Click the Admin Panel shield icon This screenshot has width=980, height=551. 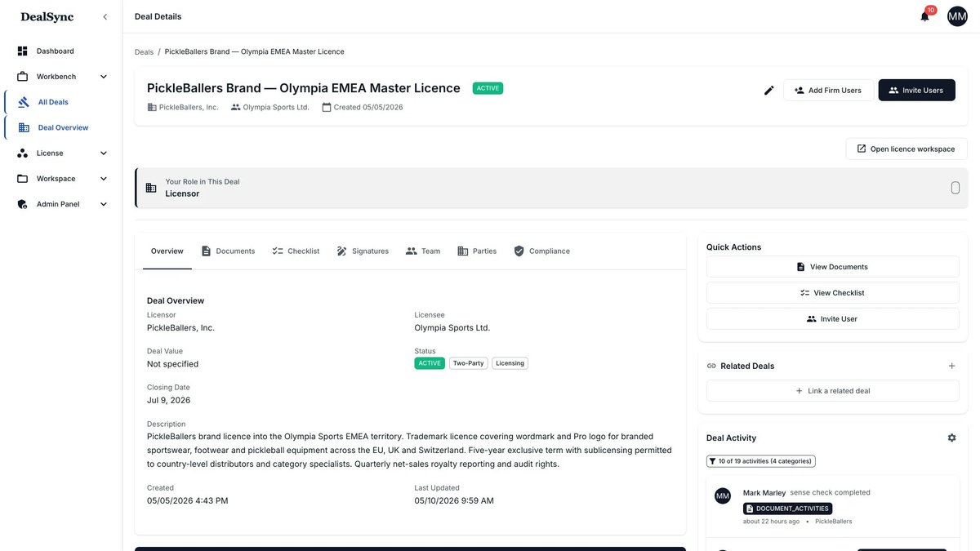point(22,204)
